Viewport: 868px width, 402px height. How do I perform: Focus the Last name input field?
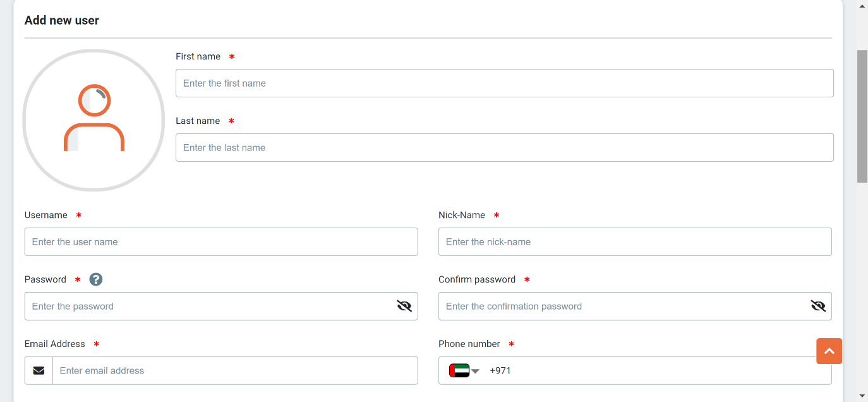505,147
